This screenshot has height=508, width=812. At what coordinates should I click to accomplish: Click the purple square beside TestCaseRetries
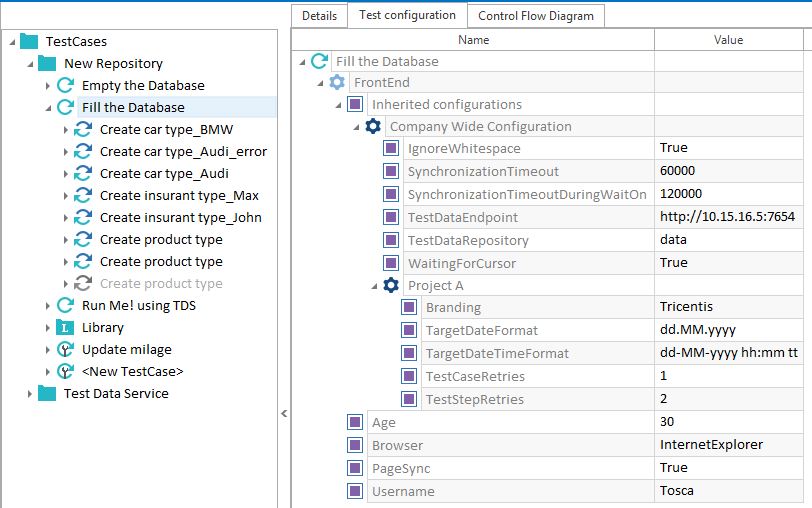[x=409, y=376]
